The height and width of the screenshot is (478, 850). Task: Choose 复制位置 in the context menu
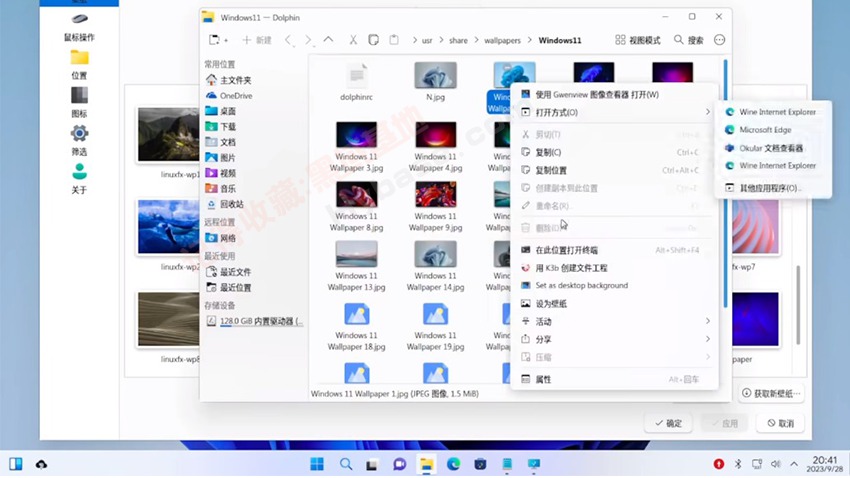[x=614, y=170]
